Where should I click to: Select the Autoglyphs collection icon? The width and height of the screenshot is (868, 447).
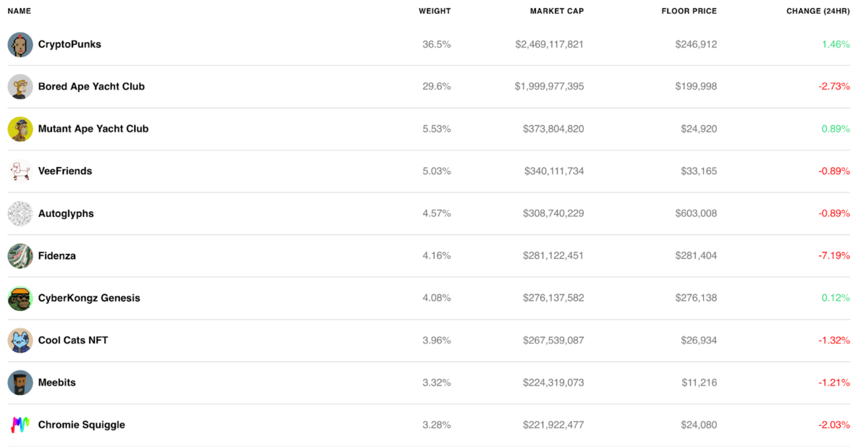coord(20,213)
